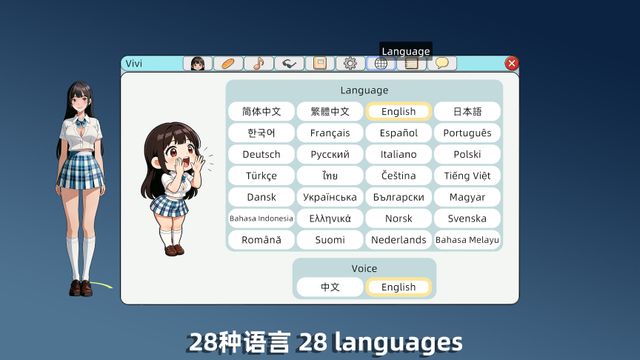Set language to ไทย
This screenshot has height=360, width=640.
[330, 176]
